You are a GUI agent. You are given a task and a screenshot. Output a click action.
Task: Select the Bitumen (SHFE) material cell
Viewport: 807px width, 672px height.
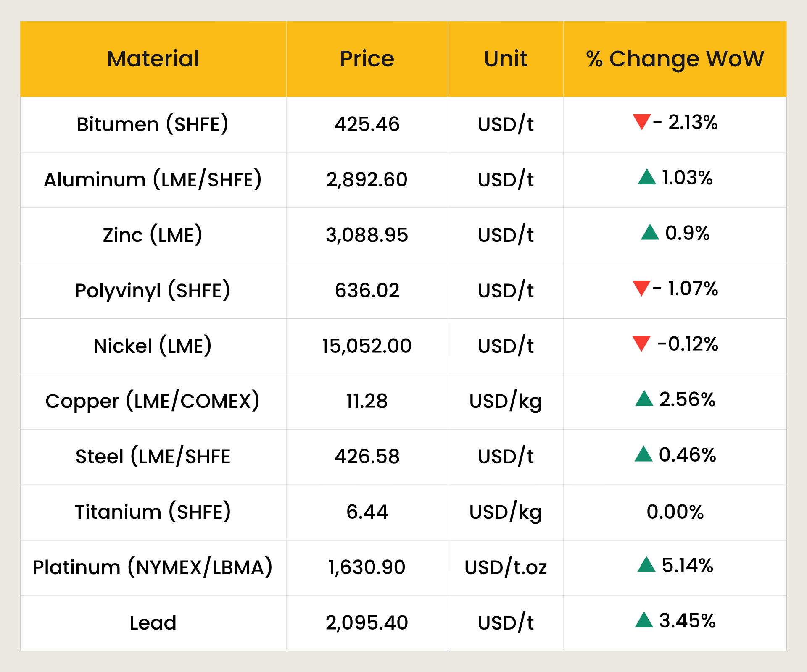click(153, 124)
